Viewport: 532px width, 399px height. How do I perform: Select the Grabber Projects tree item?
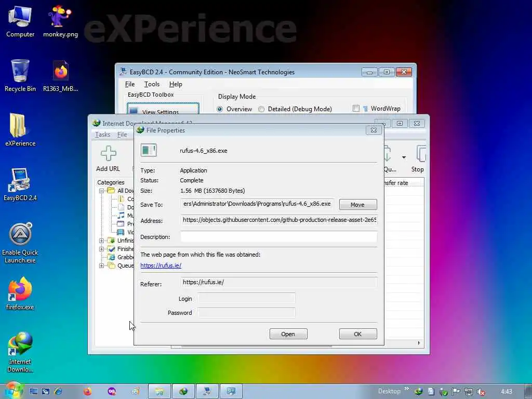coord(121,257)
